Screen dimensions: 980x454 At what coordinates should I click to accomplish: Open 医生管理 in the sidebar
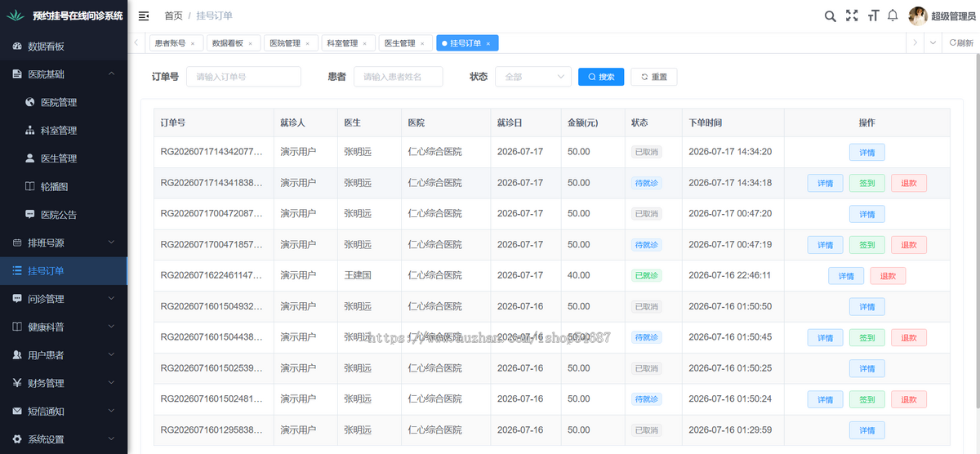[x=64, y=158]
